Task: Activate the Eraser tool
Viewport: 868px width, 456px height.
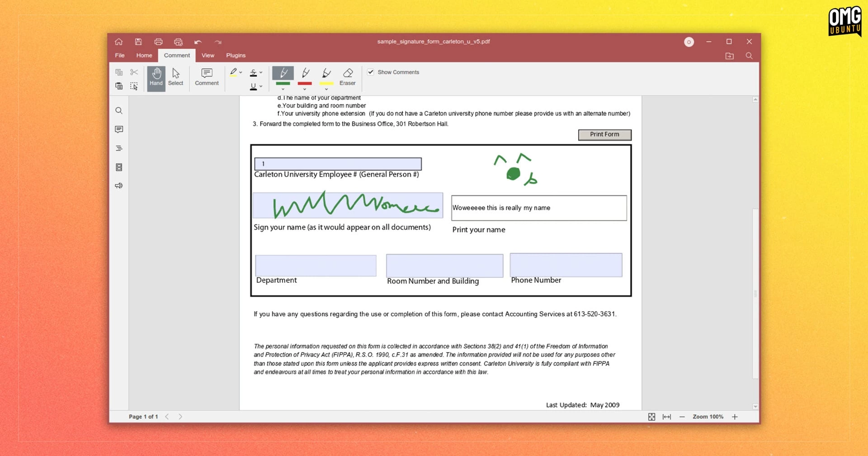Action: pyautogui.click(x=348, y=77)
